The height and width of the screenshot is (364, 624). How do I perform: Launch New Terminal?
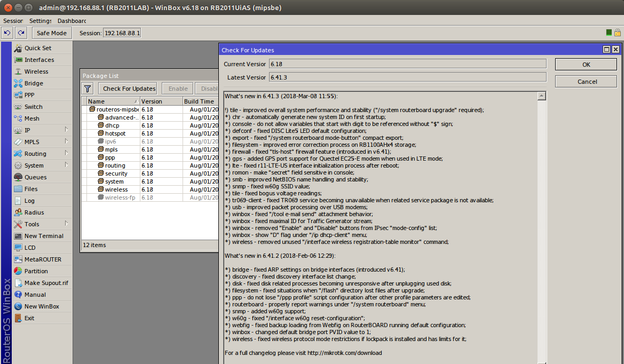[43, 236]
